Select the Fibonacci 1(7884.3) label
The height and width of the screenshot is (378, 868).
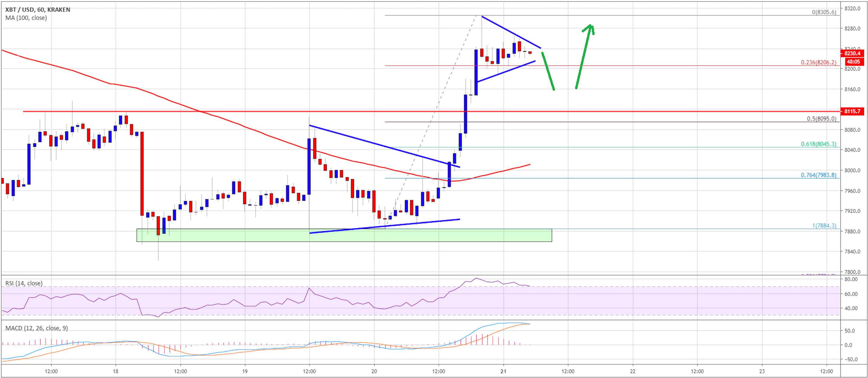pos(824,225)
